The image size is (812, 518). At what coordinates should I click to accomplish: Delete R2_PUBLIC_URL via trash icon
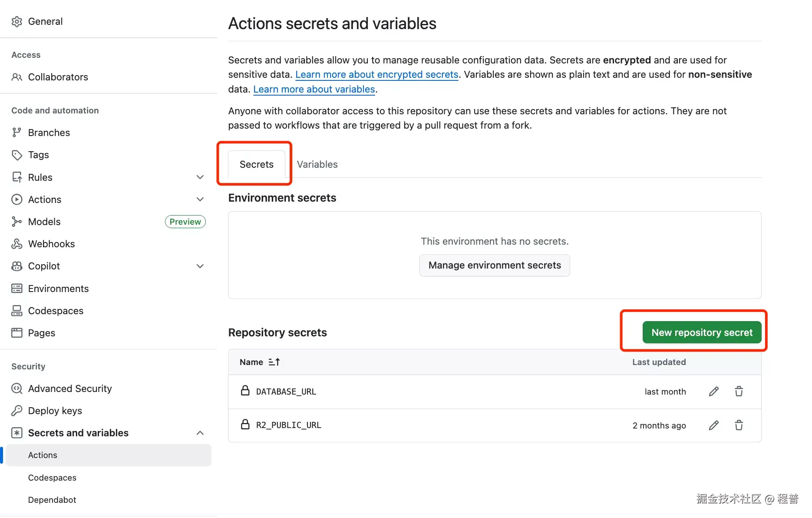(739, 425)
